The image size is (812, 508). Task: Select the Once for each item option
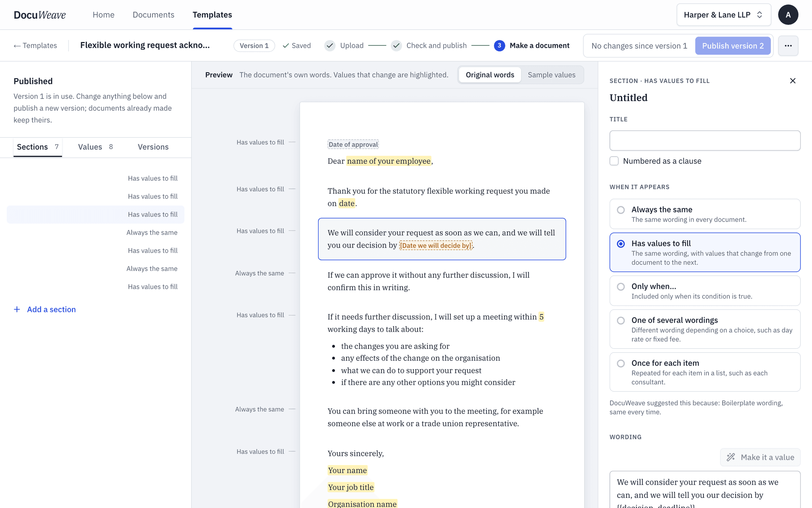click(705, 372)
